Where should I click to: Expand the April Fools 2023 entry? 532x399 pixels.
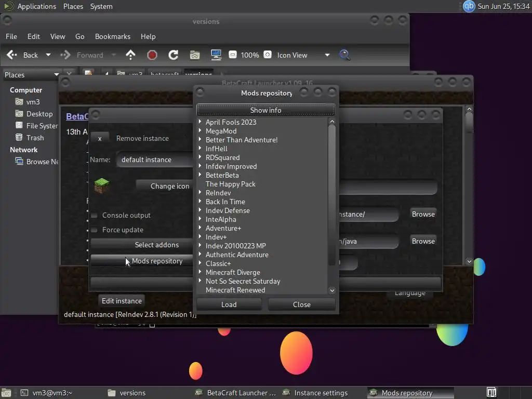coord(200,122)
